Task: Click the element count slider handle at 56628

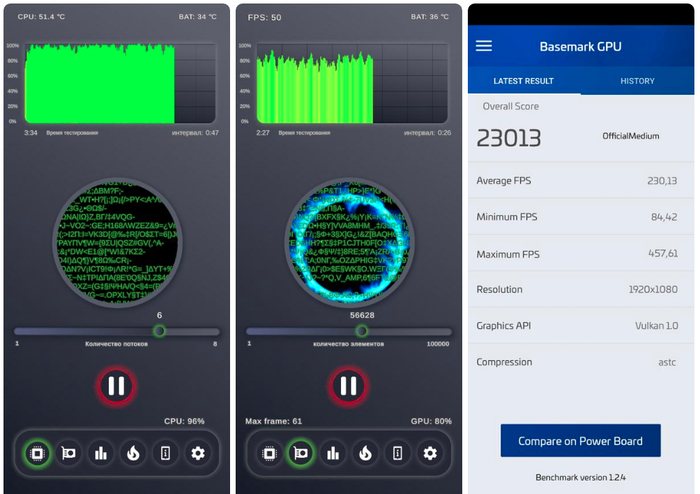Action: (362, 331)
